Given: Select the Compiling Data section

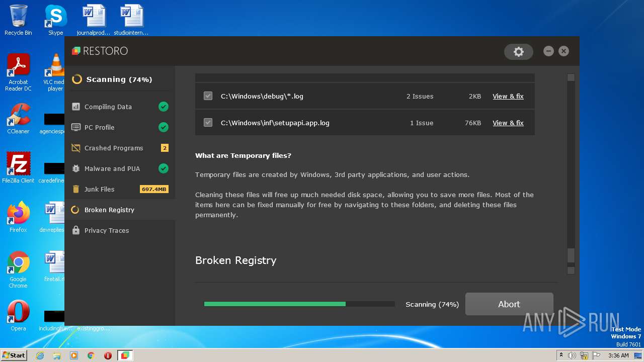Looking at the screenshot, I should click(x=120, y=107).
